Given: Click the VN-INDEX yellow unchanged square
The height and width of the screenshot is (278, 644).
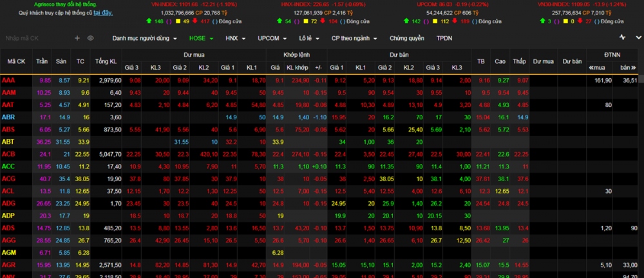Looking at the screenshot, I should [177, 21].
